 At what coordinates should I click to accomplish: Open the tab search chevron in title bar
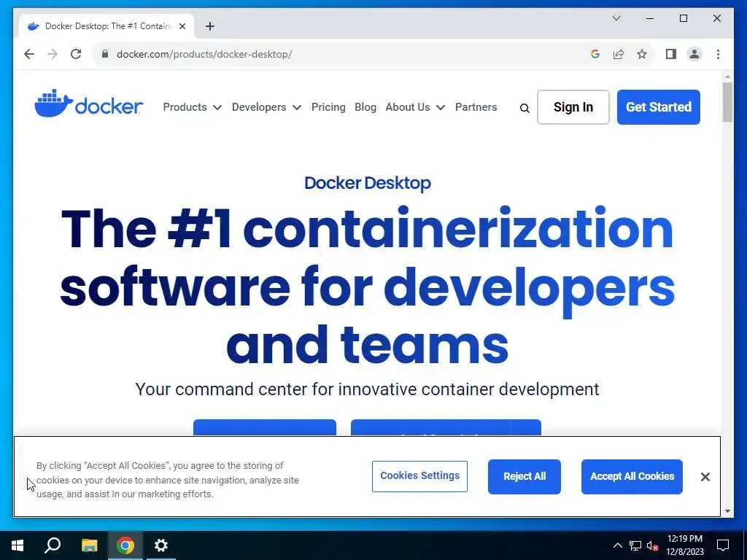(x=616, y=18)
